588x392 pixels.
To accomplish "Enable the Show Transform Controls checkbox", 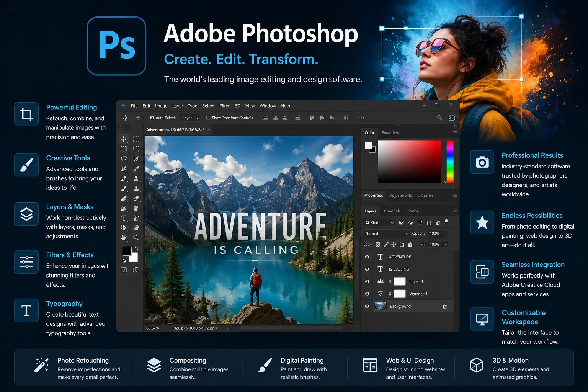I will (x=208, y=118).
